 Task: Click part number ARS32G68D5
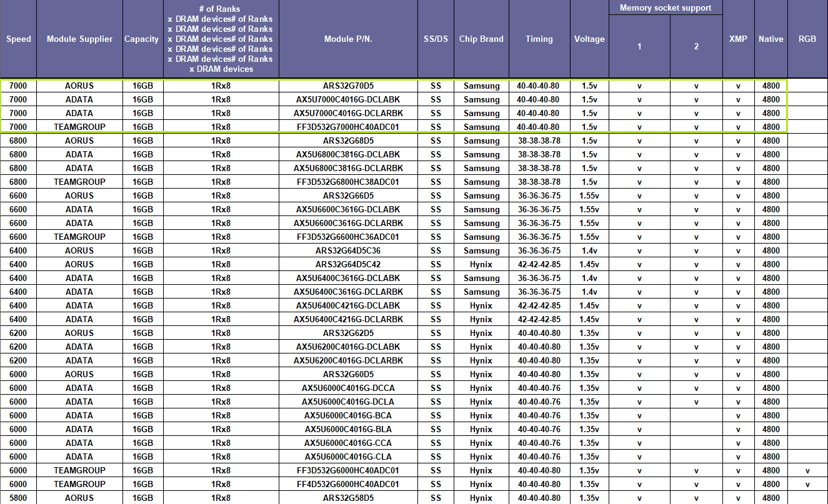pyautogui.click(x=348, y=141)
